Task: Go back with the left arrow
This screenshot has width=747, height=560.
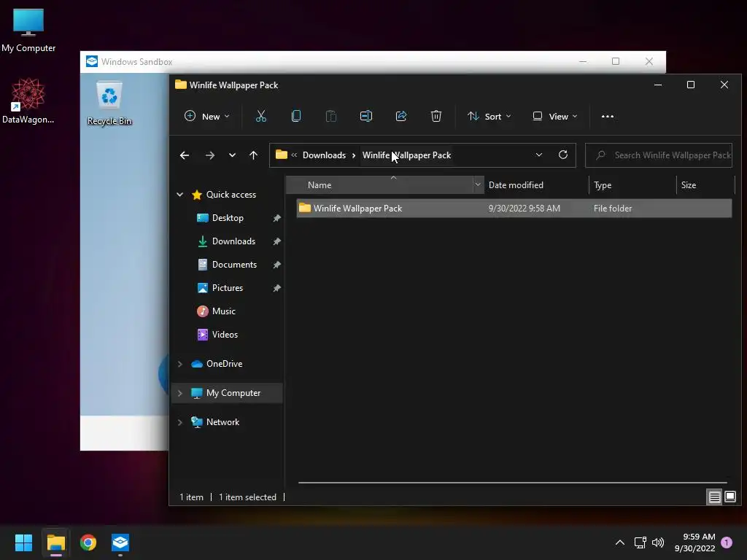Action: (185, 155)
